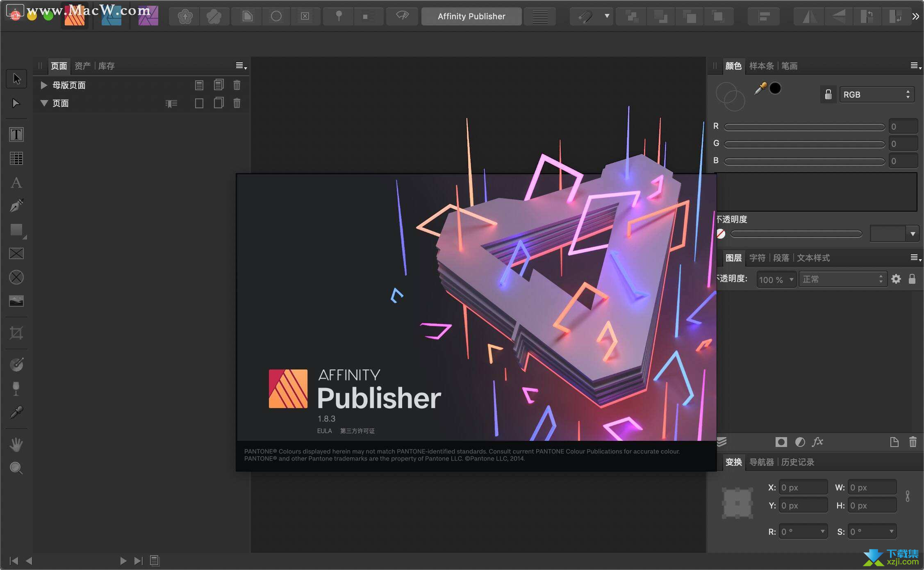Open the EULA link on splash
The width and height of the screenshot is (924, 570).
[324, 431]
